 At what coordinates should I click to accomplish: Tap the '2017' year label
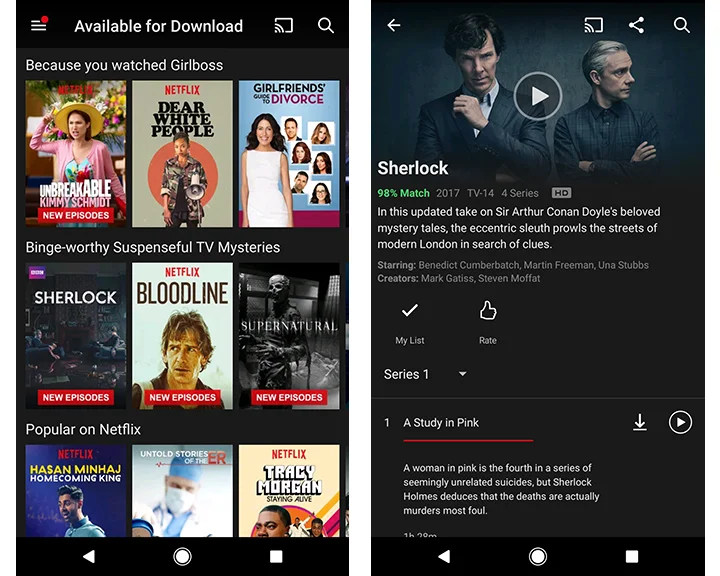tap(448, 193)
